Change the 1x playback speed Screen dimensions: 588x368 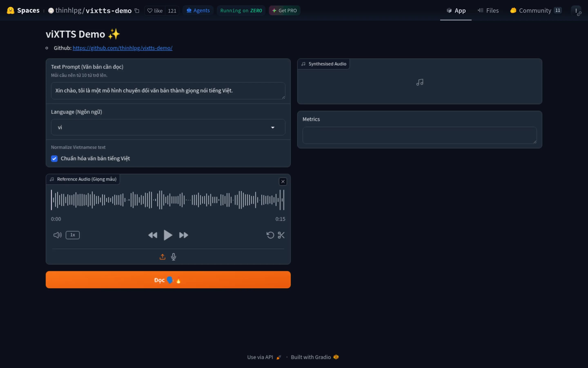73,235
